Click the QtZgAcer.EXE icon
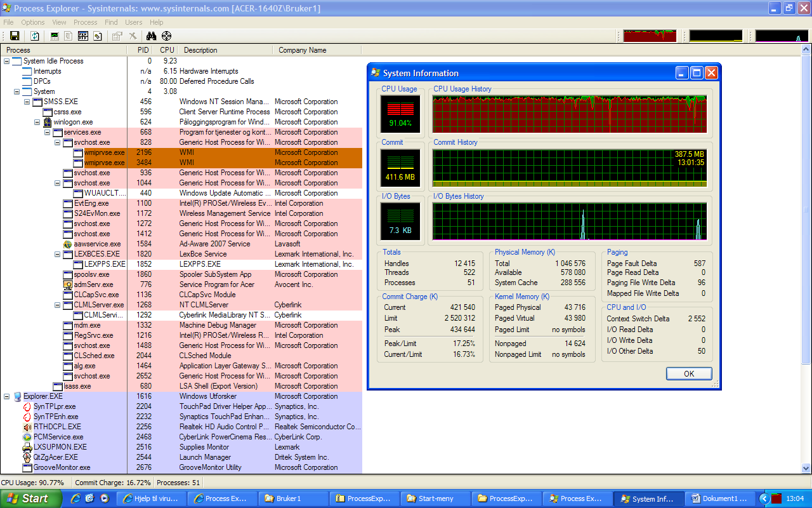 [x=27, y=457]
